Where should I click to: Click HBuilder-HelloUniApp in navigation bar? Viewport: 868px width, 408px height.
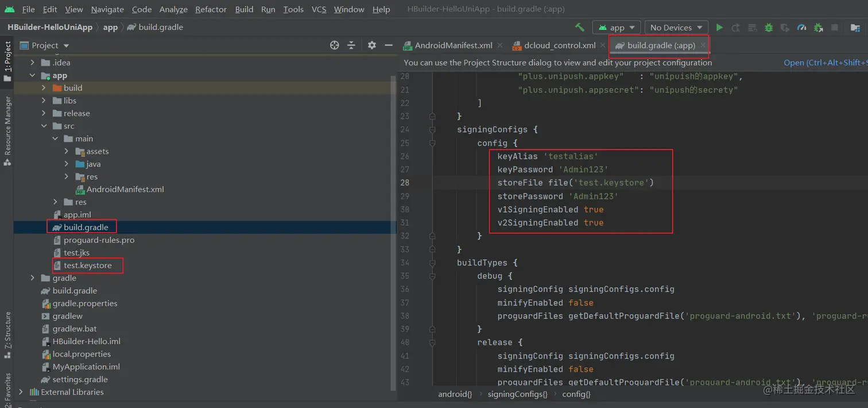click(x=50, y=27)
